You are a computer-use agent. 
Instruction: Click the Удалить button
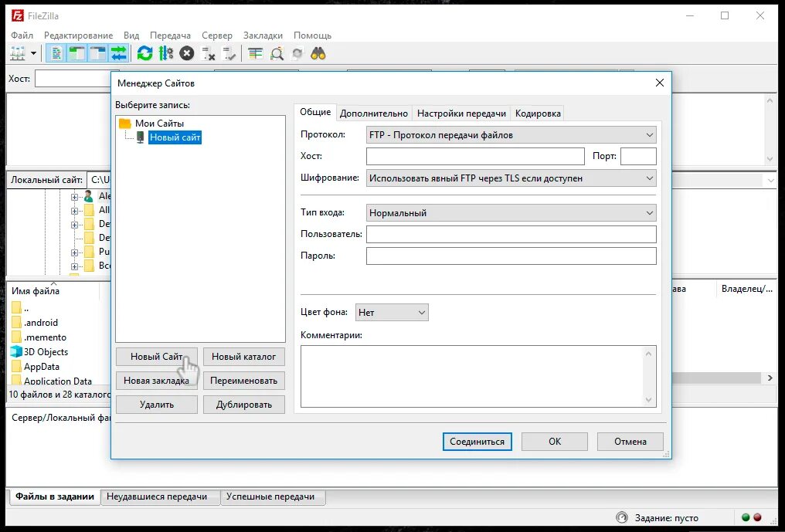(x=157, y=405)
